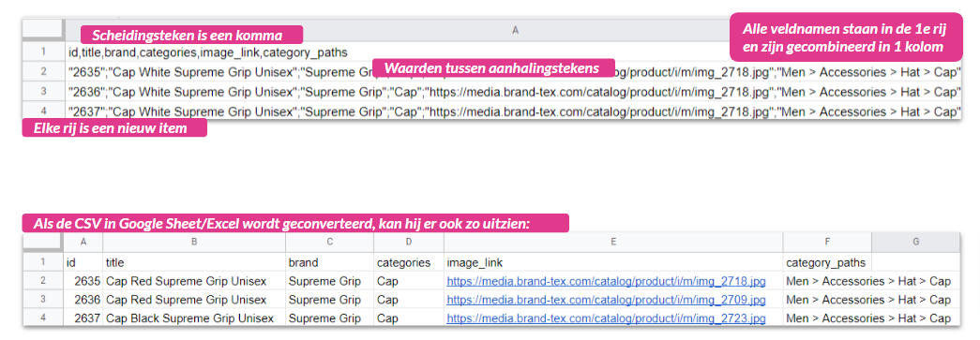980x340 pixels.
Task: Click the 'brand' header cell
Action: tap(329, 262)
